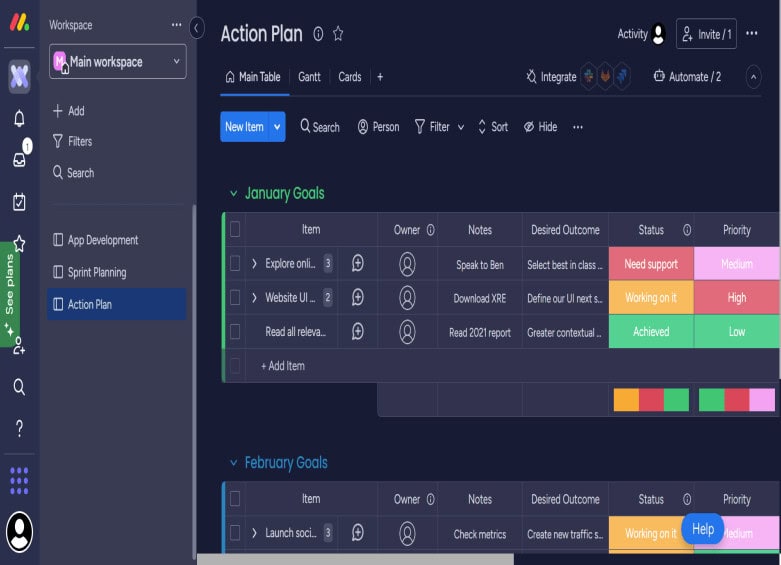Click the workspace app icon below logo
781x565 pixels.
coord(19,76)
